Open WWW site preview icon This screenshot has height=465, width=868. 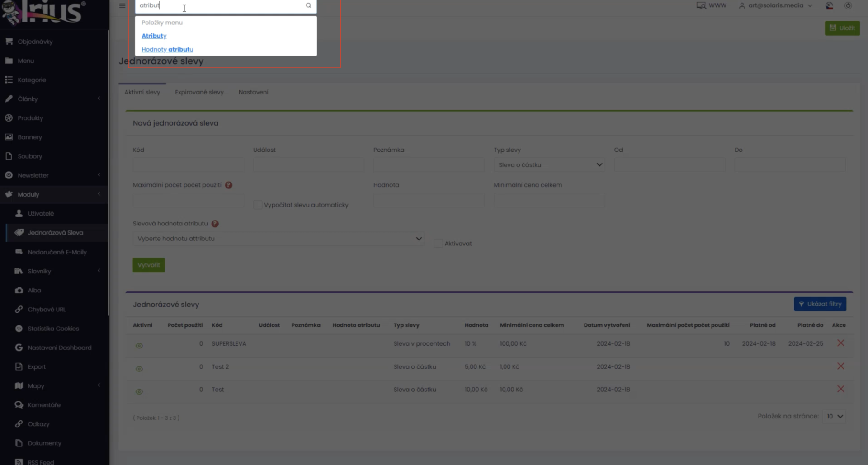pos(701,5)
